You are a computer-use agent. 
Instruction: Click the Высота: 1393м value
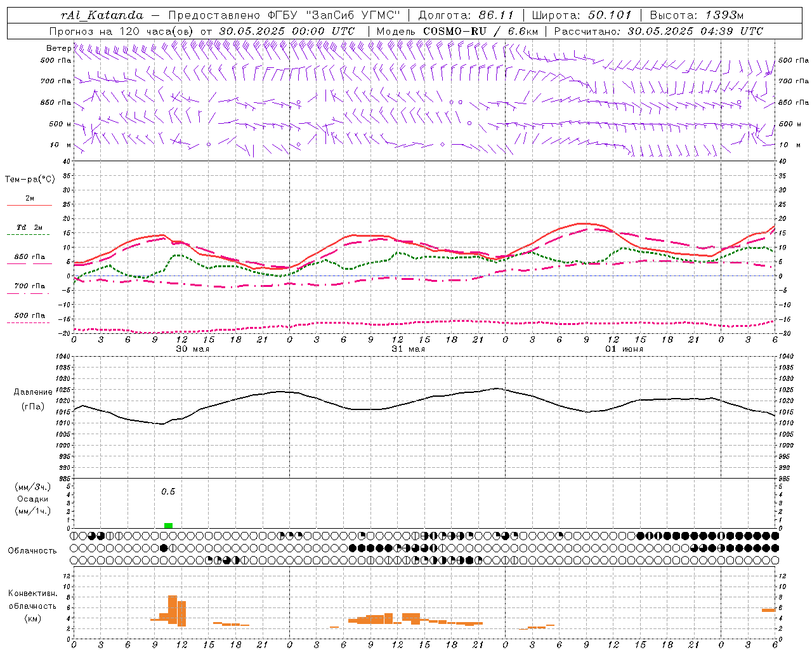pyautogui.click(x=697, y=15)
